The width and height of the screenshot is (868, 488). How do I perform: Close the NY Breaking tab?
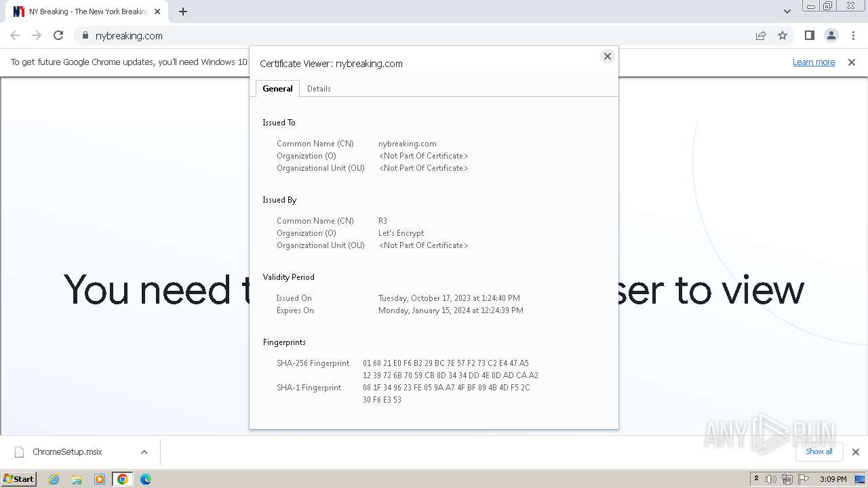click(x=157, y=12)
